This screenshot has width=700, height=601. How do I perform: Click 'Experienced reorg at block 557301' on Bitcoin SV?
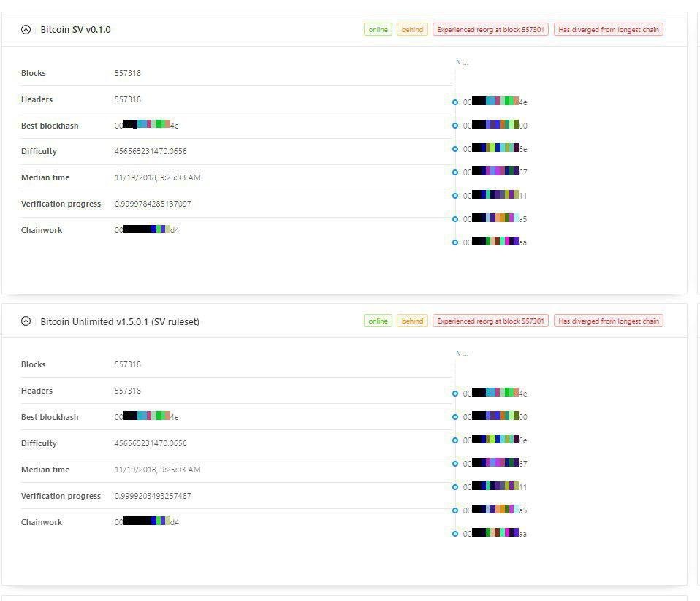click(x=490, y=30)
